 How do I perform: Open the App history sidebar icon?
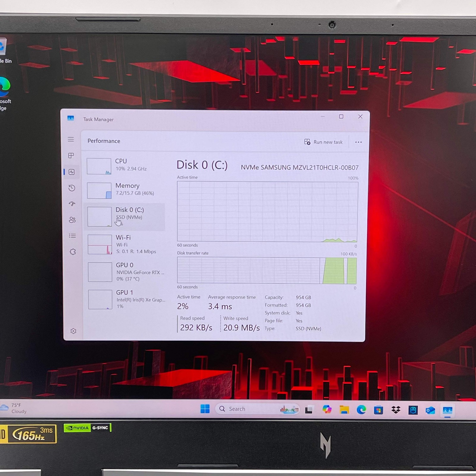click(72, 188)
